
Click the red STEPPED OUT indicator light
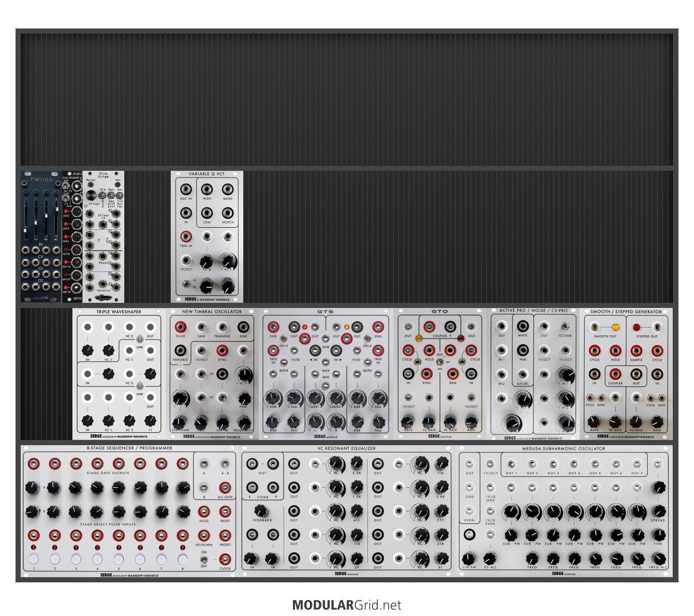point(637,327)
